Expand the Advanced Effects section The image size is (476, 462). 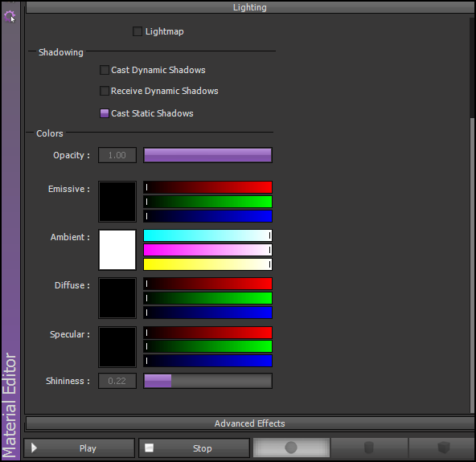(x=250, y=423)
